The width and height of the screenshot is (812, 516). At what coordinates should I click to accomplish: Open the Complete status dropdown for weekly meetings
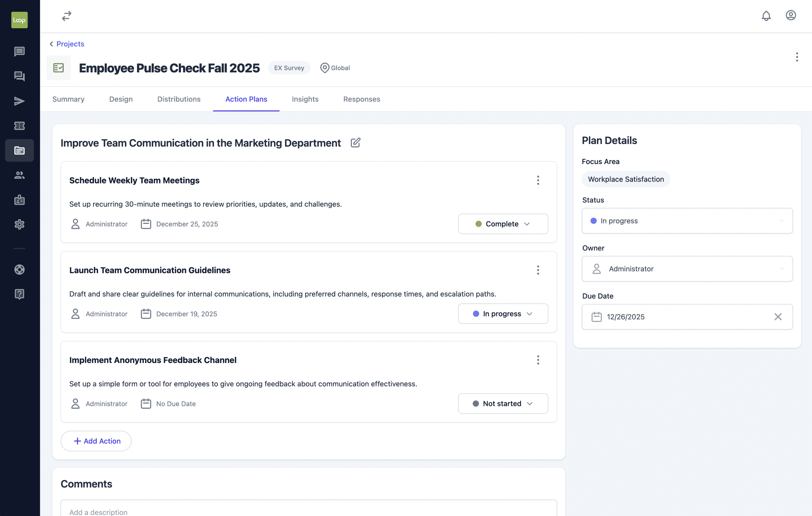[503, 224]
